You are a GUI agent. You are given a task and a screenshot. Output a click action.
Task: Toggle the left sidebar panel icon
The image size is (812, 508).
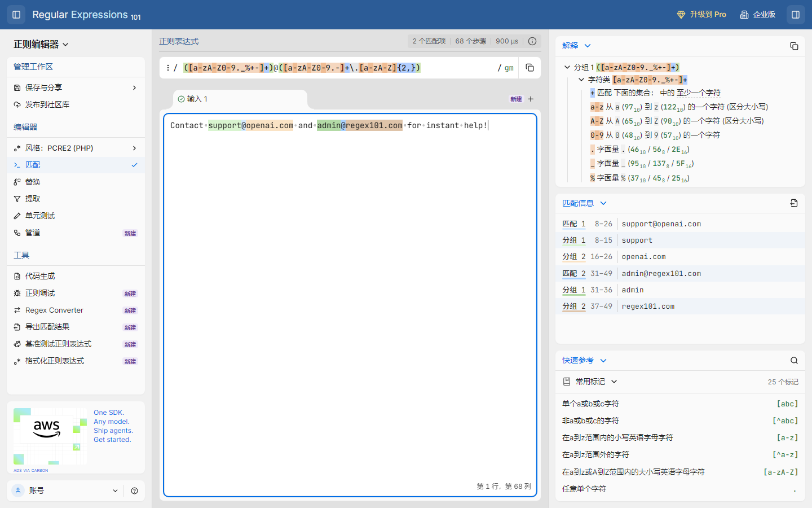pyautogui.click(x=16, y=15)
